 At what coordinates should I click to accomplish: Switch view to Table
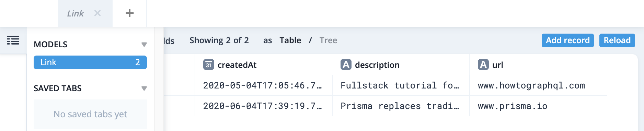pyautogui.click(x=290, y=40)
